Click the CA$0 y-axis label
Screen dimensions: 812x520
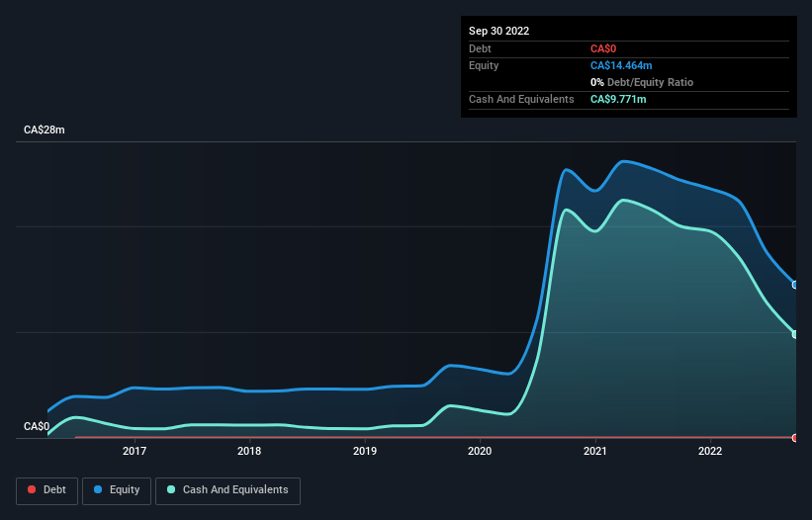click(x=37, y=426)
